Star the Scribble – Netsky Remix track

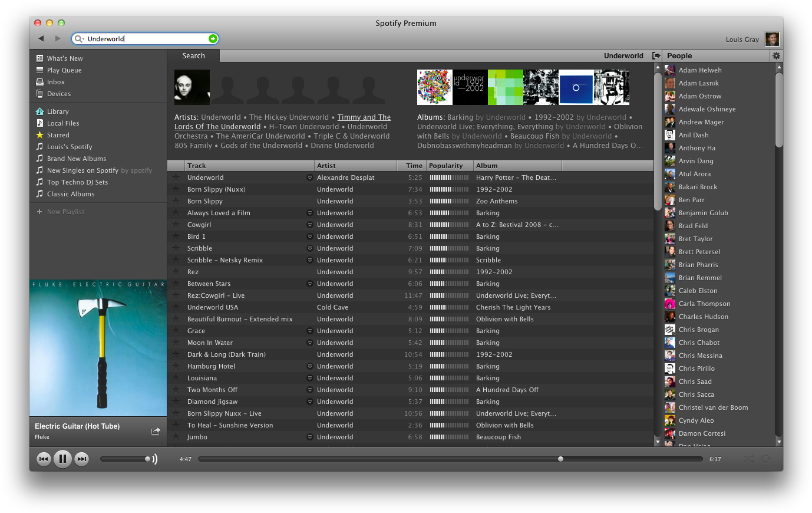pyautogui.click(x=176, y=260)
